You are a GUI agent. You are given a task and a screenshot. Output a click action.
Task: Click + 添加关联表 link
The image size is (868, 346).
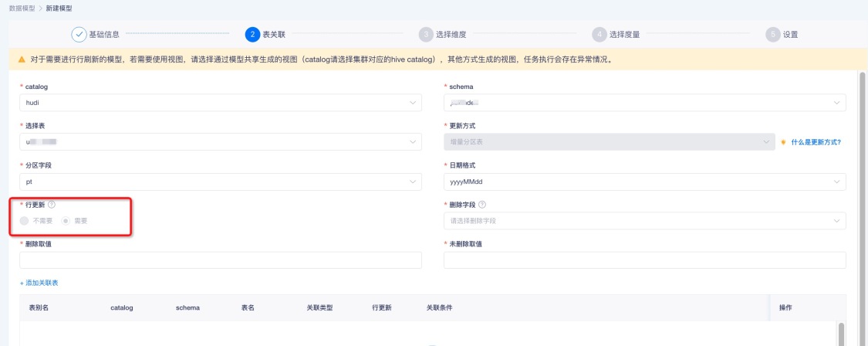coord(39,283)
